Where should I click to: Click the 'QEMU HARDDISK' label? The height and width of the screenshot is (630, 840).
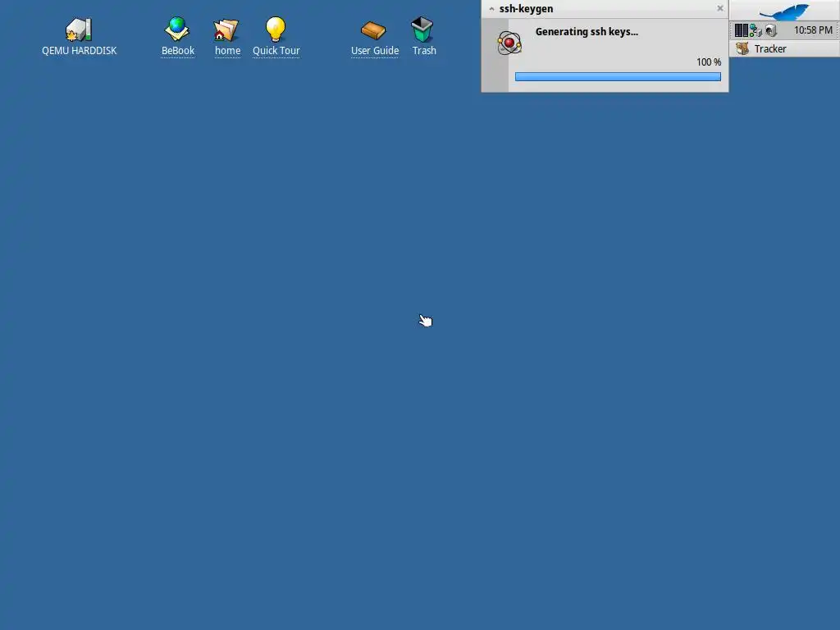point(80,50)
